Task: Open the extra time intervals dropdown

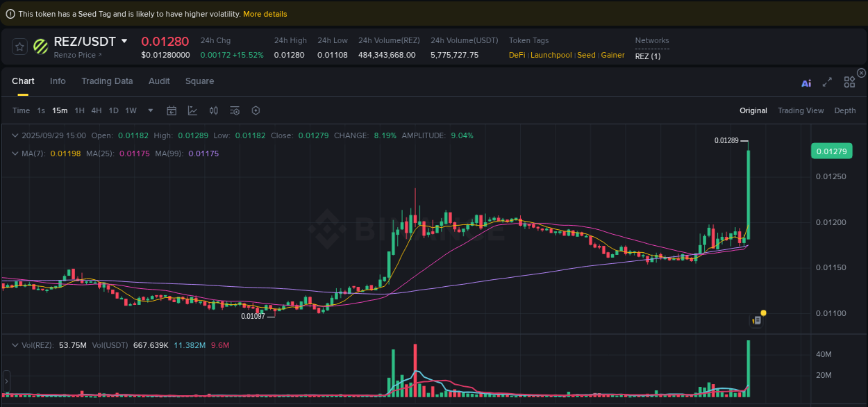Action: 150,110
